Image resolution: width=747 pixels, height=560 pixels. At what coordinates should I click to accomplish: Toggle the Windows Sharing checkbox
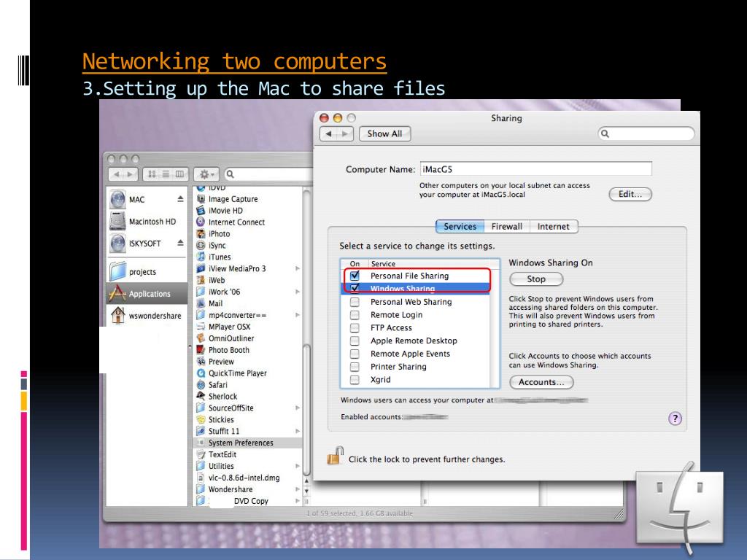(x=355, y=288)
